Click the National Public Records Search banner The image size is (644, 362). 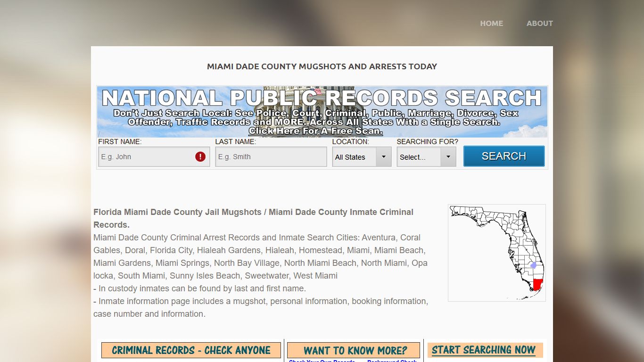coord(322,112)
